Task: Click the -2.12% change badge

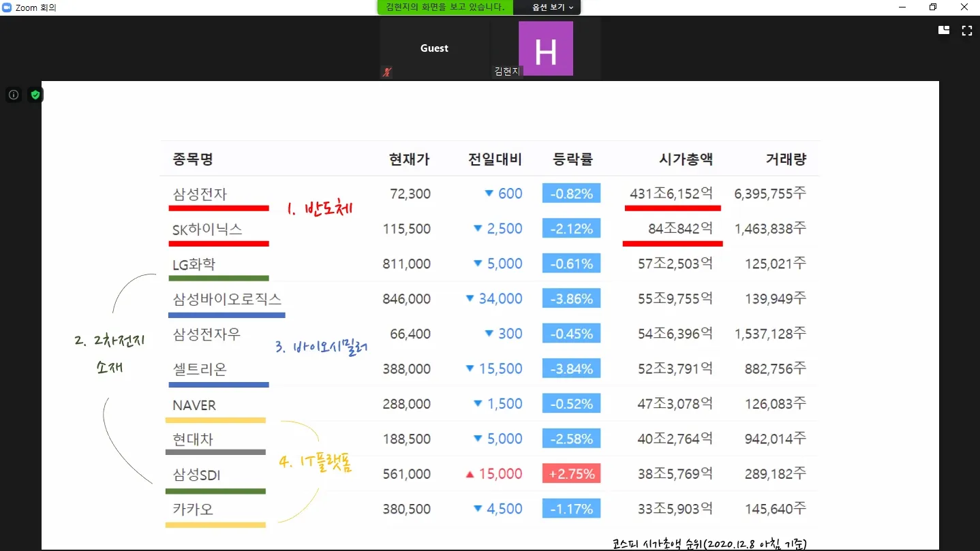Action: (571, 228)
